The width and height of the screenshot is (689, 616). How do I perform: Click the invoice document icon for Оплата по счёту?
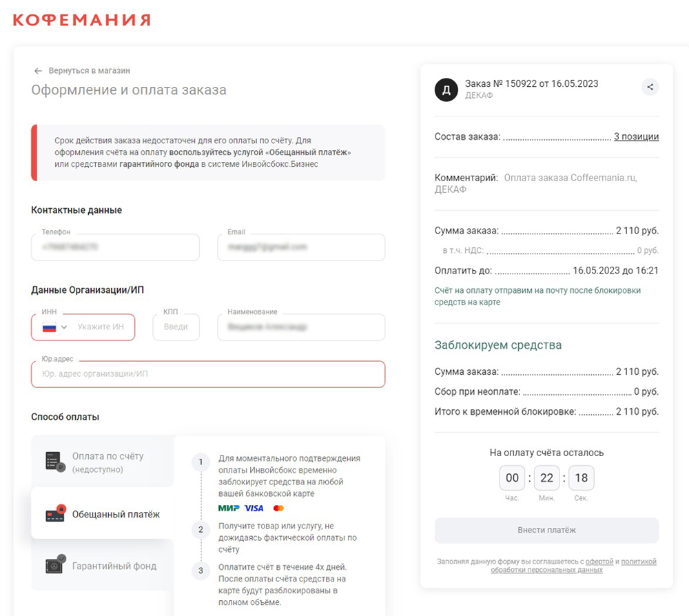pyautogui.click(x=55, y=462)
